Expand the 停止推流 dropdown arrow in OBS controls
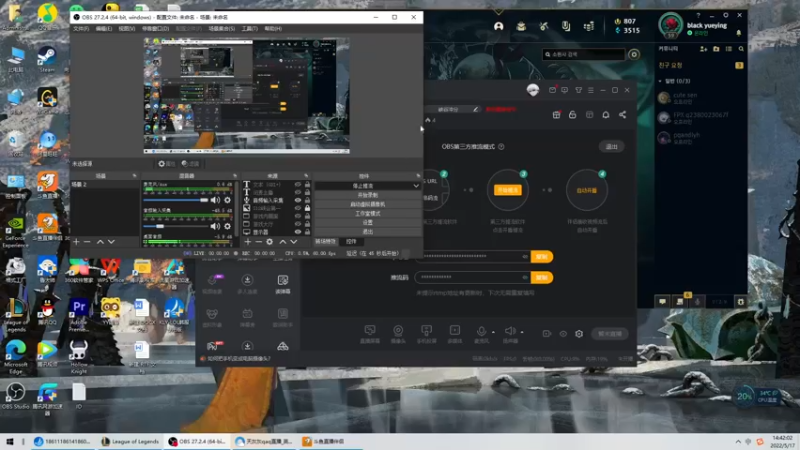Screen dimensions: 800x450 click(416, 186)
